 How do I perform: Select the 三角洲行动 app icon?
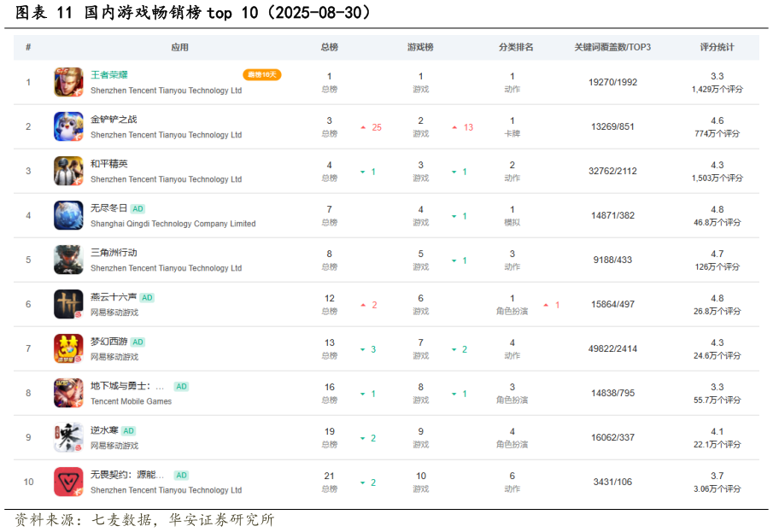tap(68, 260)
